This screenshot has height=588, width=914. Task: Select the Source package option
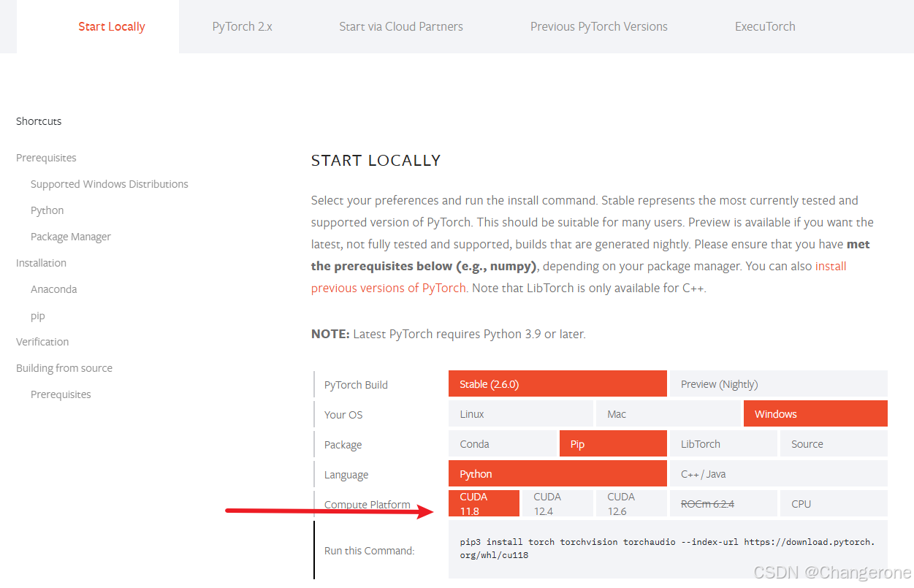pyautogui.click(x=834, y=443)
